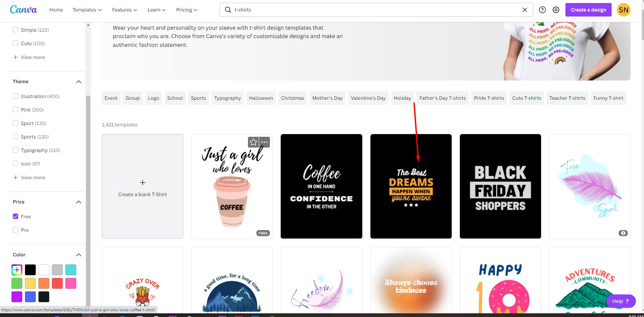Clear the search field with X icon
This screenshot has width=644, height=317.
pos(525,10)
